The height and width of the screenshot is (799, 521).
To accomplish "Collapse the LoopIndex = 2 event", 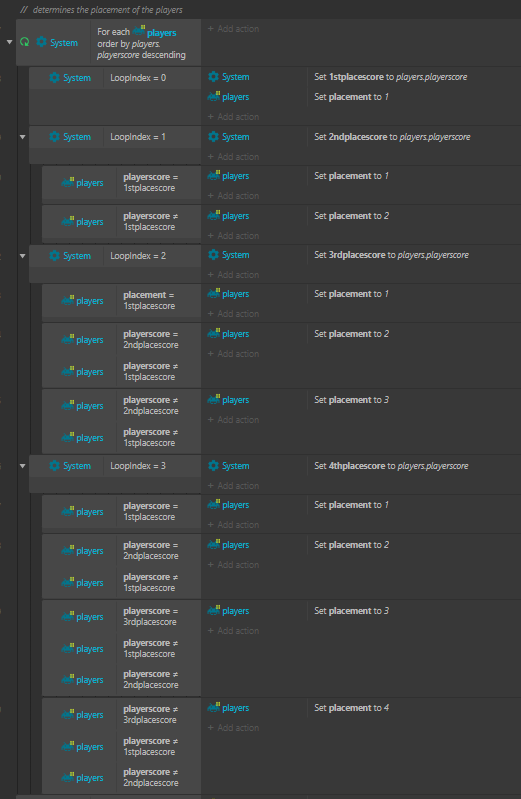I will pyautogui.click(x=22, y=256).
